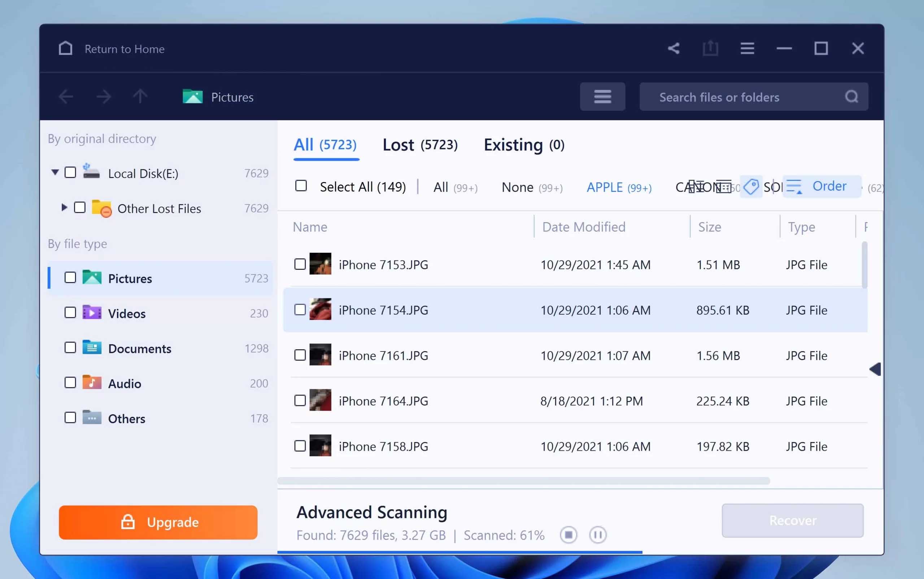The width and height of the screenshot is (924, 579).
Task: Filter by None (99+) brand
Action: [532, 187]
